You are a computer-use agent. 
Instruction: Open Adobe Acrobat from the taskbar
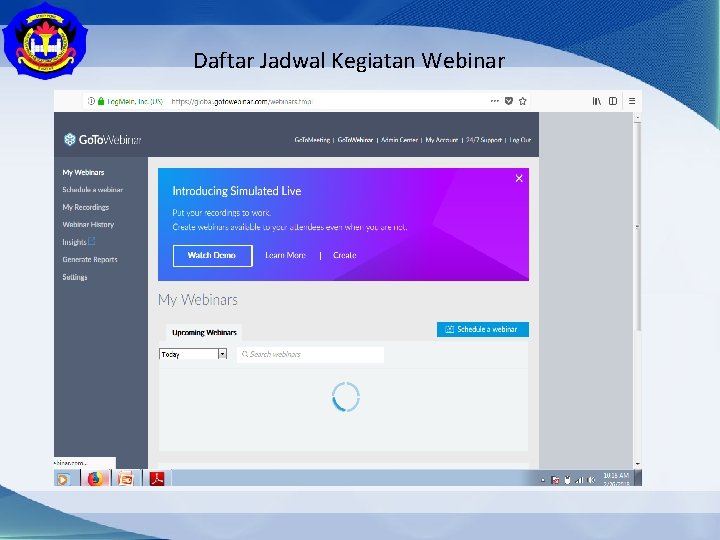pos(157,478)
